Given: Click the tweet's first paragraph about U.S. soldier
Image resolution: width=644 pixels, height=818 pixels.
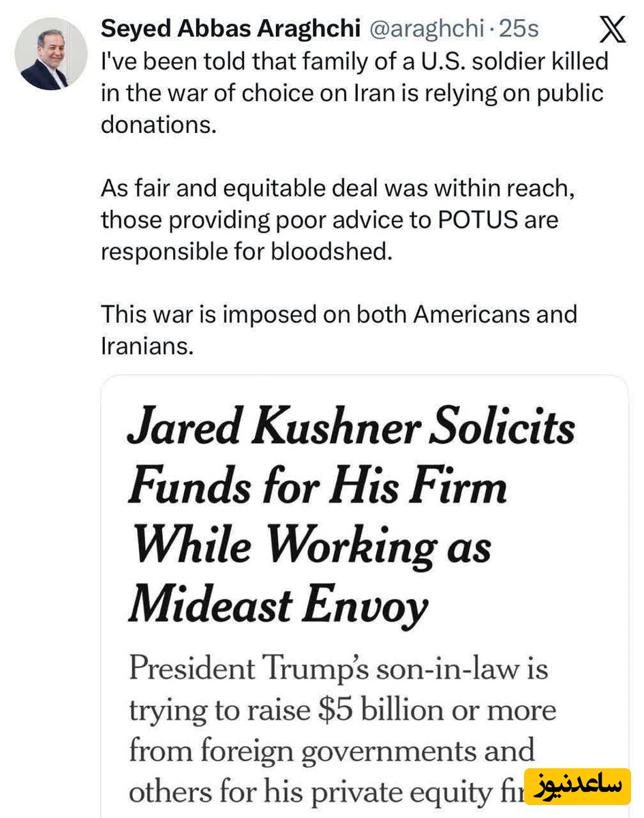Looking at the screenshot, I should 354,93.
